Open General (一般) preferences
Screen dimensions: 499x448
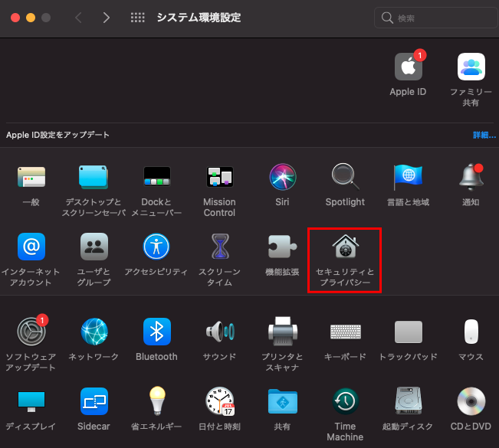click(x=31, y=177)
